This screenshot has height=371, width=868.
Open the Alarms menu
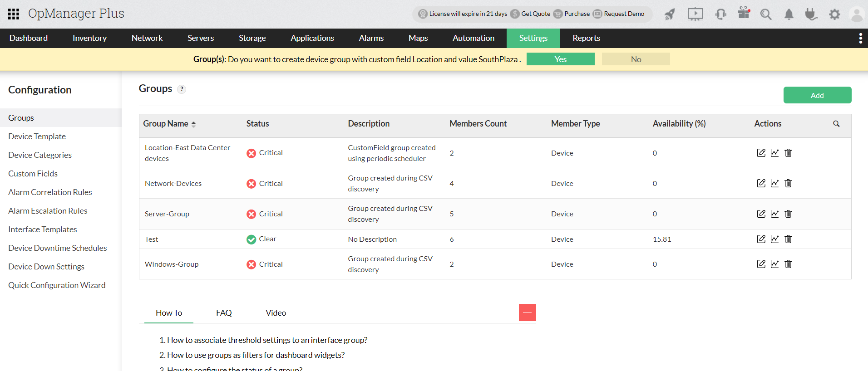click(x=371, y=39)
